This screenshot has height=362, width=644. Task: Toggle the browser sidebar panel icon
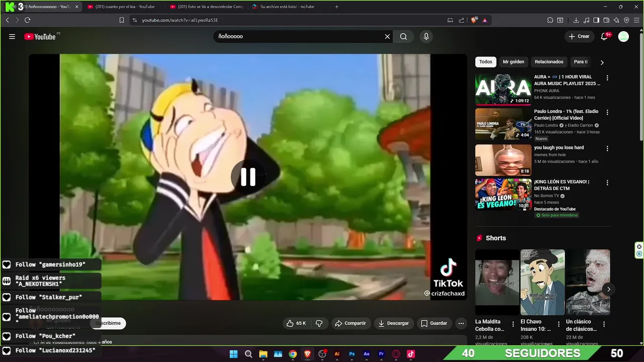pos(596,20)
